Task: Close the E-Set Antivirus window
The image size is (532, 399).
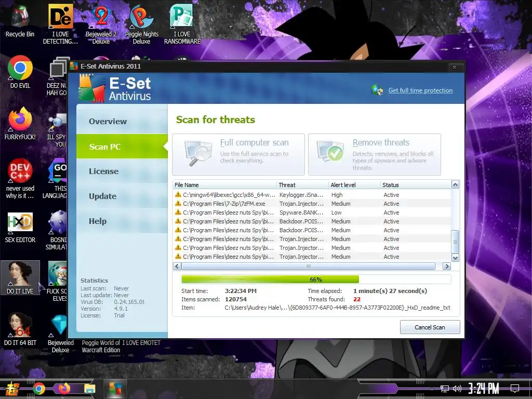Action: (455, 67)
